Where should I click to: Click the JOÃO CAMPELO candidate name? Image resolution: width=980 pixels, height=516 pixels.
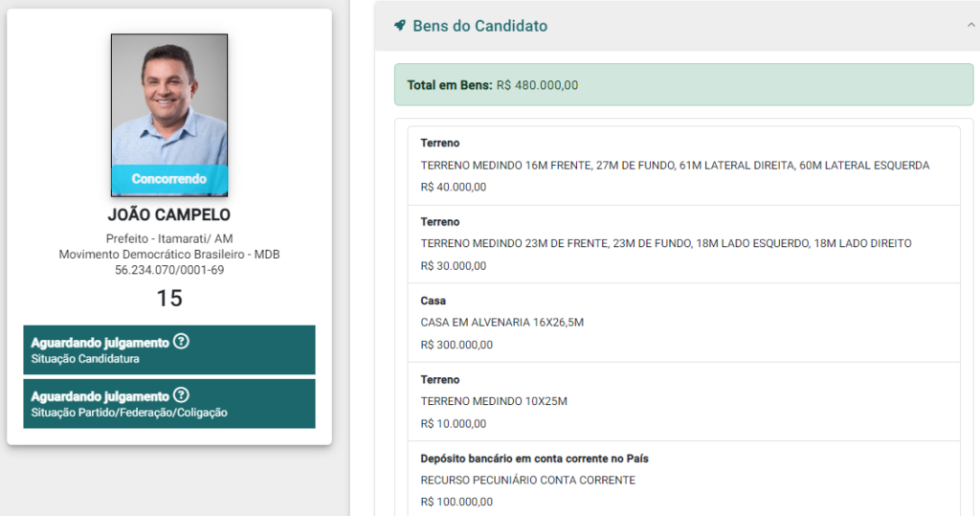tap(169, 215)
